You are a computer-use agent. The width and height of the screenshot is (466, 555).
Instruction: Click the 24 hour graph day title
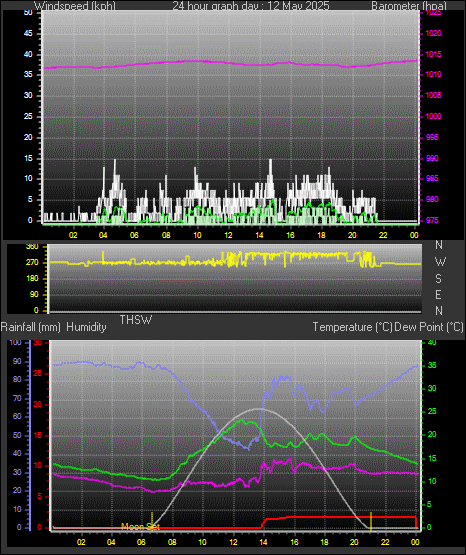(x=251, y=5)
